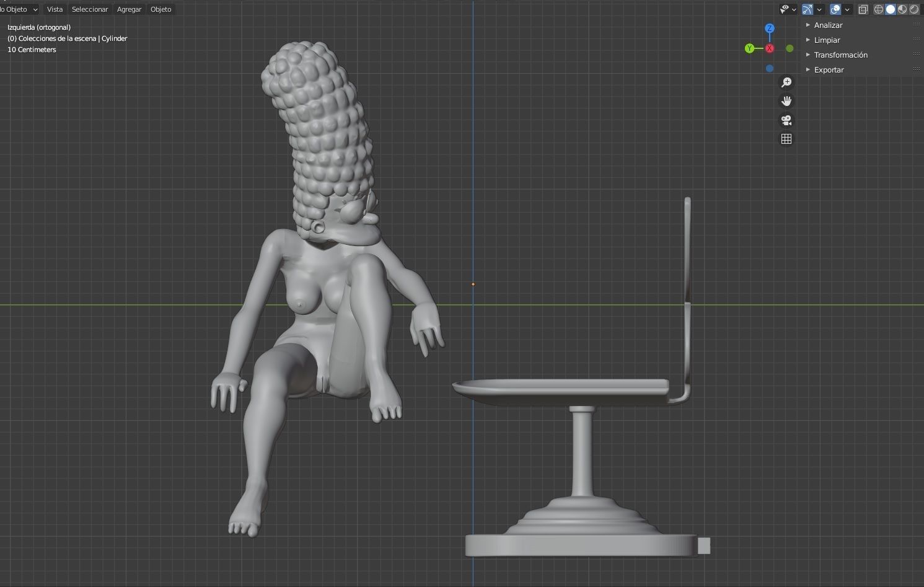Open the Vista menu

pos(55,9)
